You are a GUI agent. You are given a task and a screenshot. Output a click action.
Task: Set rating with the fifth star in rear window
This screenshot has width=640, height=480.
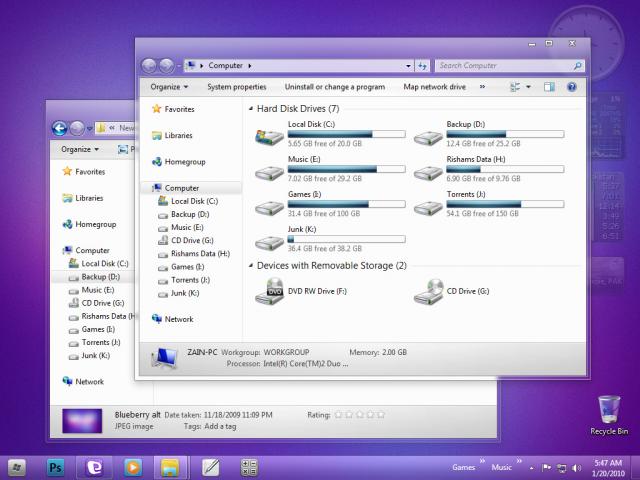pos(381,415)
